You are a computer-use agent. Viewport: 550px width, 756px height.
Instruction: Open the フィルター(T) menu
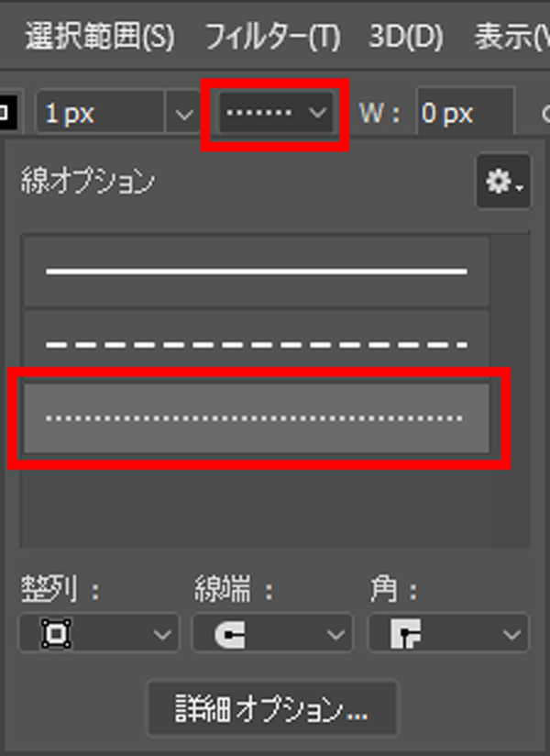[272, 37]
